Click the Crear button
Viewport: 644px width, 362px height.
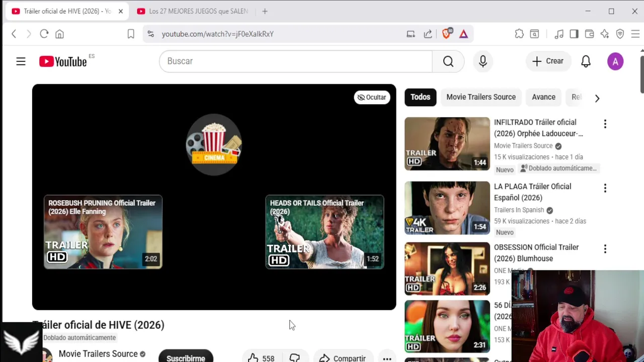pos(548,61)
